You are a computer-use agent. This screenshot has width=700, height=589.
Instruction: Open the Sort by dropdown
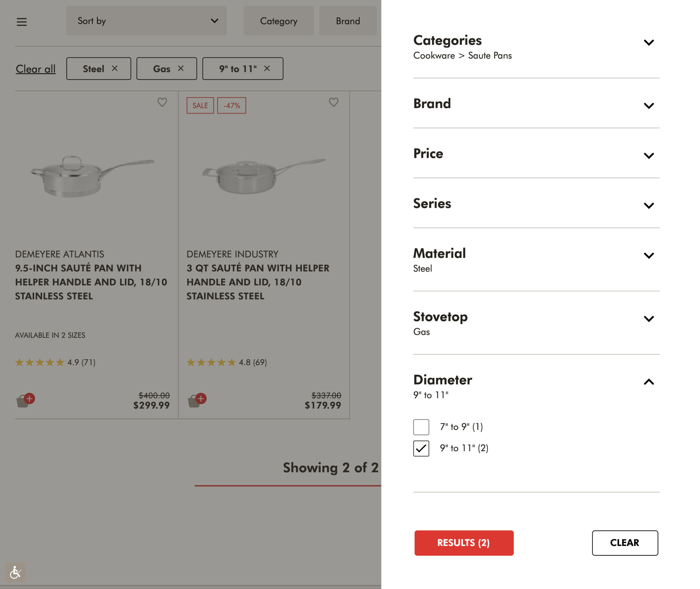coord(146,21)
